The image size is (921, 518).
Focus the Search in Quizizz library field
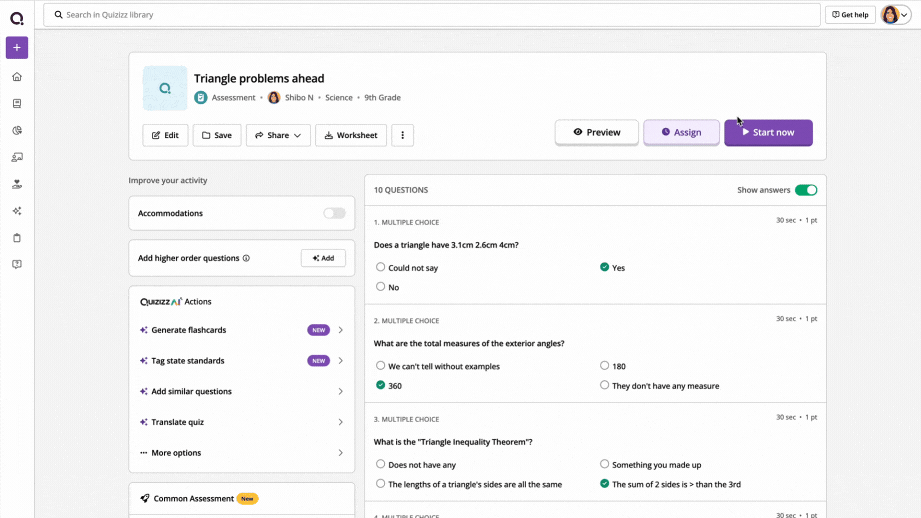point(432,15)
